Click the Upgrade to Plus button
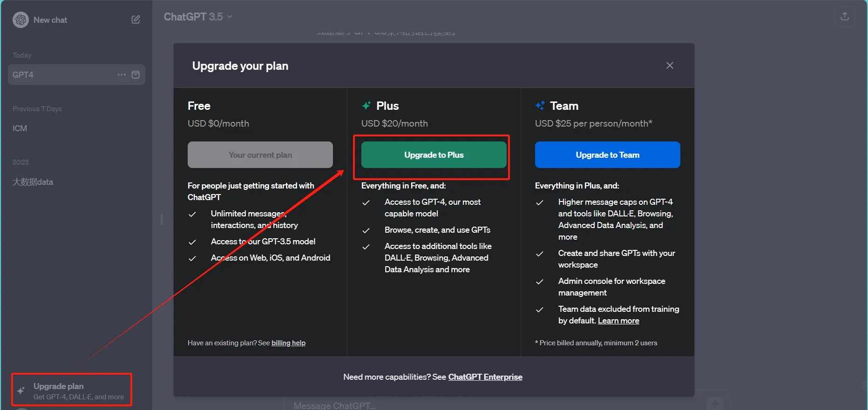 click(434, 155)
